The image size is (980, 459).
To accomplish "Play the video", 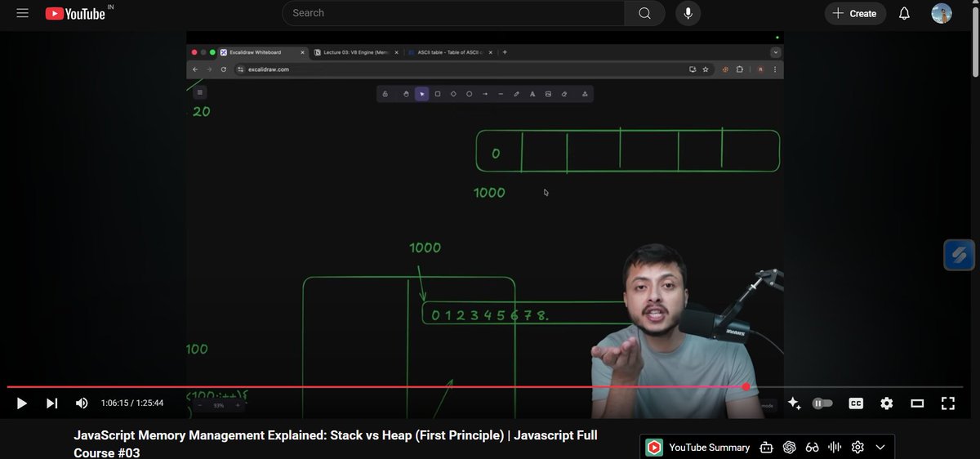I will (x=22, y=403).
